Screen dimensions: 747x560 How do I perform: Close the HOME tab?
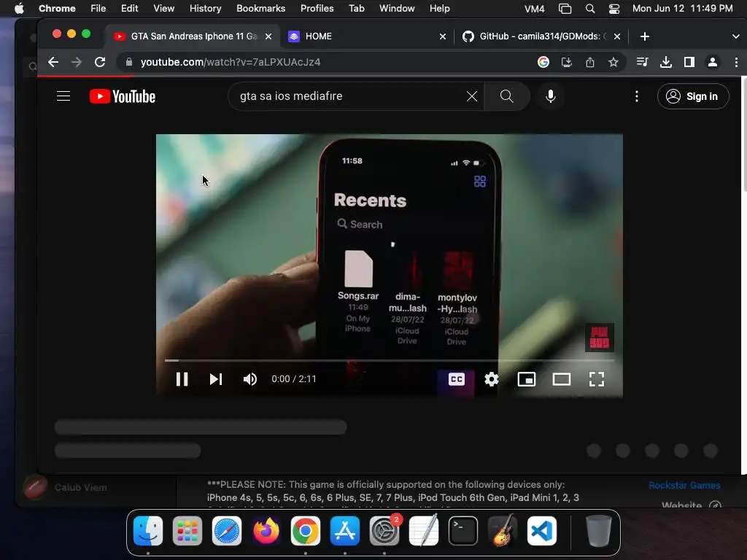[x=443, y=36]
